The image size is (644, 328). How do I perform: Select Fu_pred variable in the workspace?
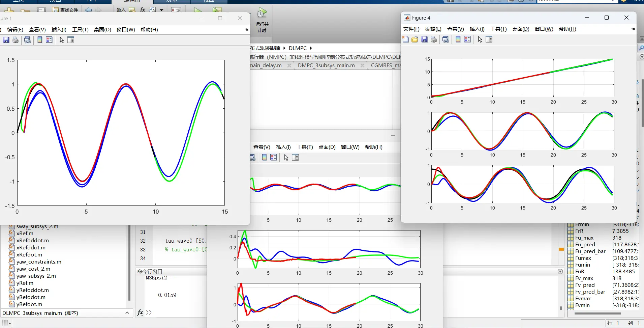coord(585,244)
